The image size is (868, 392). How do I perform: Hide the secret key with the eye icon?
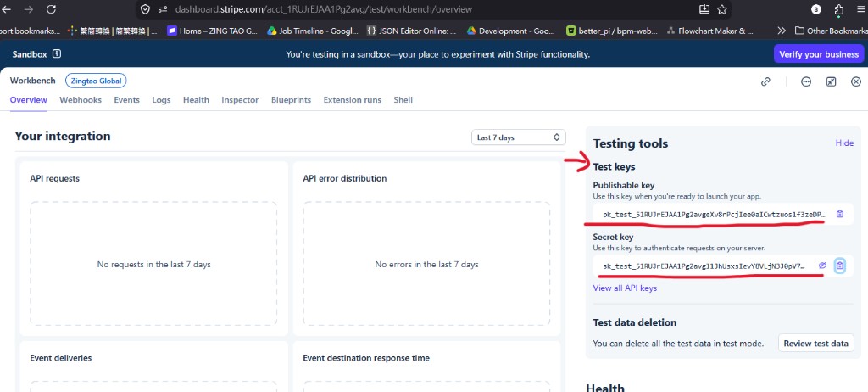coord(822,266)
